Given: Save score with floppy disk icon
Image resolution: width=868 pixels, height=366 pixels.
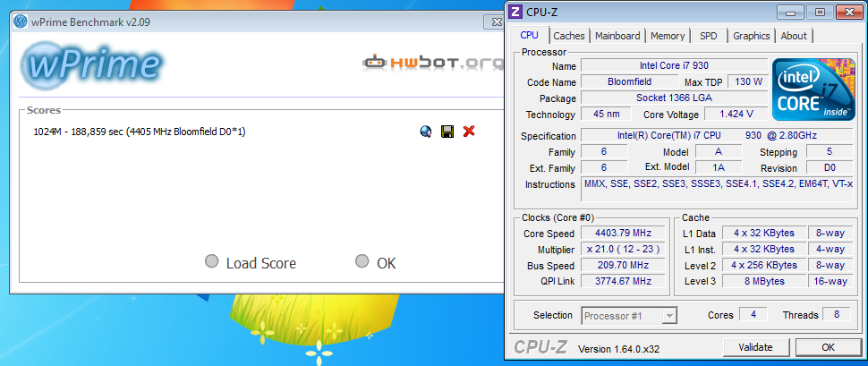Looking at the screenshot, I should [447, 132].
